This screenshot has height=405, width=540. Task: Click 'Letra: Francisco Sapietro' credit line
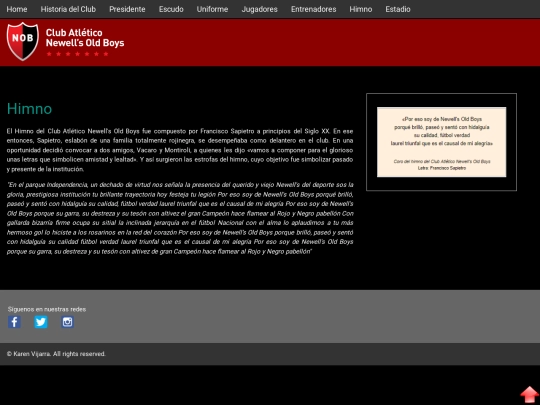point(442,168)
